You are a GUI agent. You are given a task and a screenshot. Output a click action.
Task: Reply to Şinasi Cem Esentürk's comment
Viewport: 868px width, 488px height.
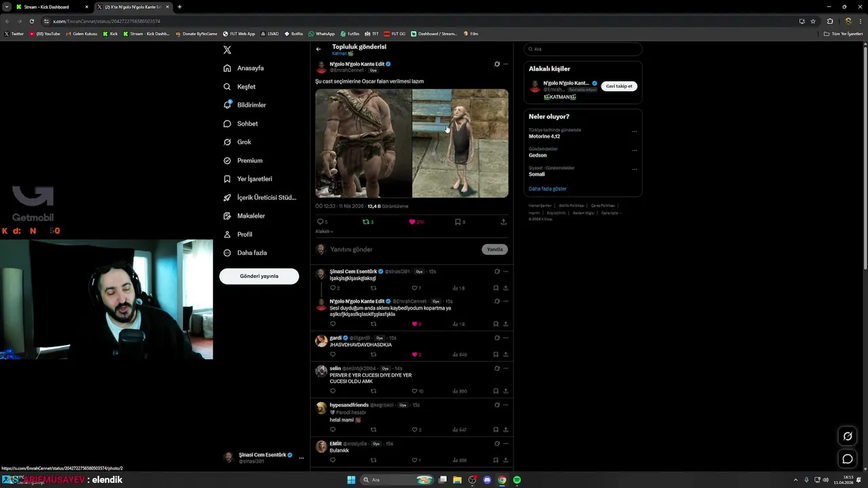333,288
